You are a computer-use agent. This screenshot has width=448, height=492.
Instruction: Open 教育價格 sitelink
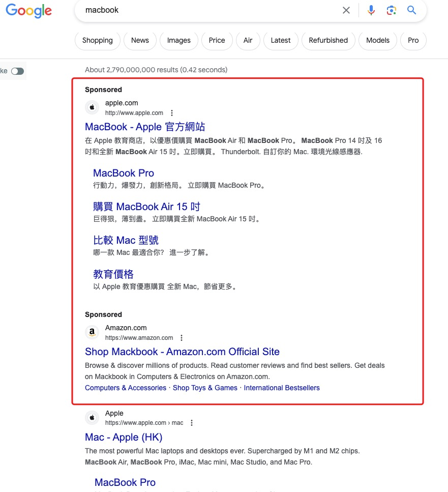tap(113, 274)
